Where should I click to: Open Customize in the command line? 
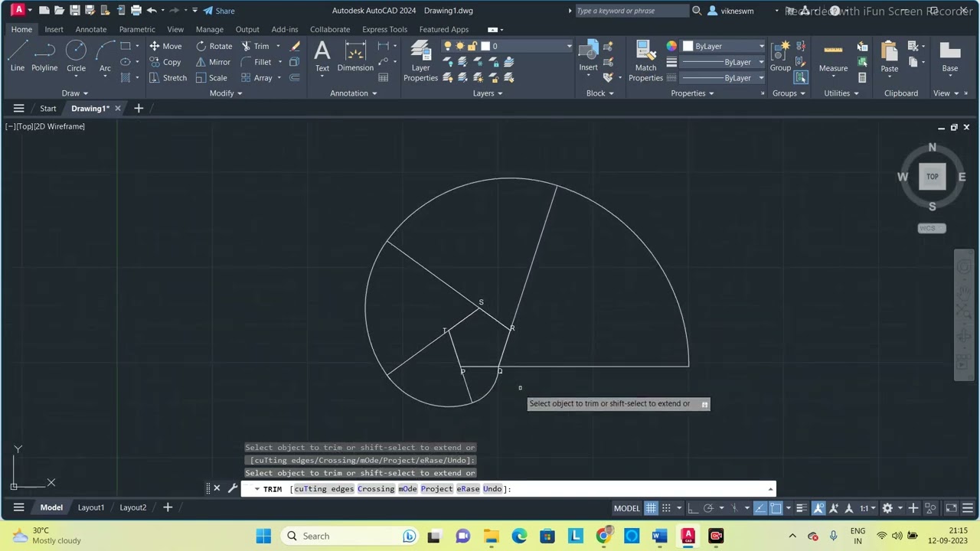[233, 488]
